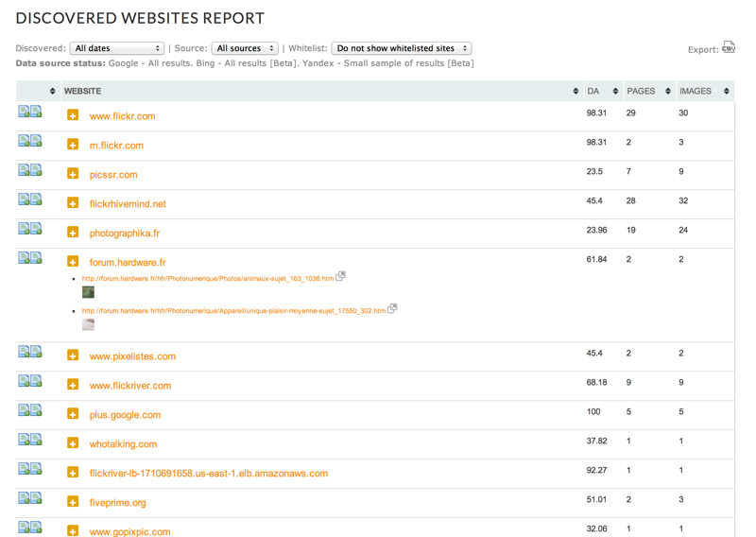
Task: Click the DA column header
Action: 593,91
